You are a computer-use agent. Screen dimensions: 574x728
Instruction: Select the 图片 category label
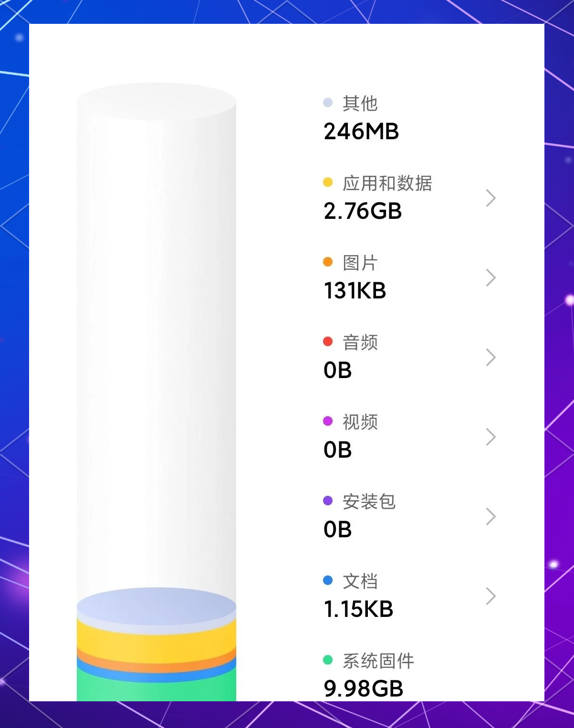(360, 263)
